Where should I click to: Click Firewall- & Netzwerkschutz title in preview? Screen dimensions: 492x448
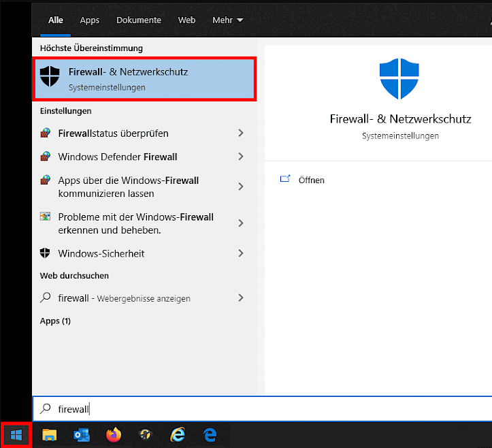coord(400,119)
